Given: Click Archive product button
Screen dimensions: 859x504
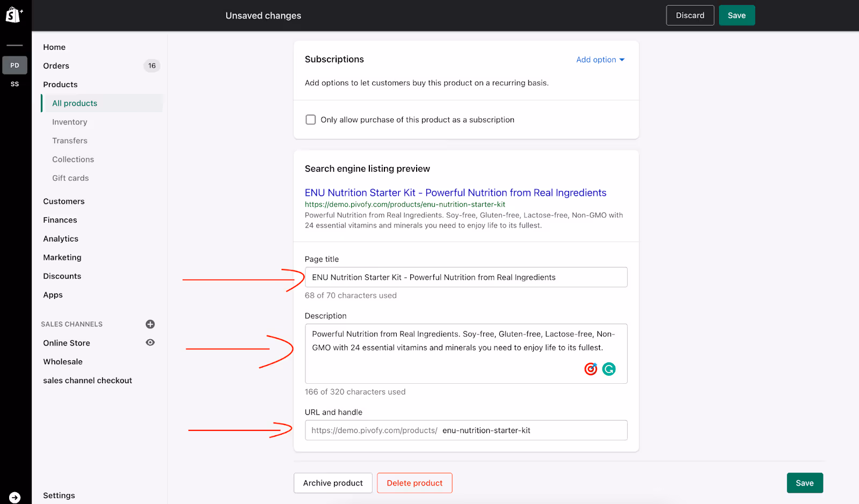Looking at the screenshot, I should pos(333,483).
